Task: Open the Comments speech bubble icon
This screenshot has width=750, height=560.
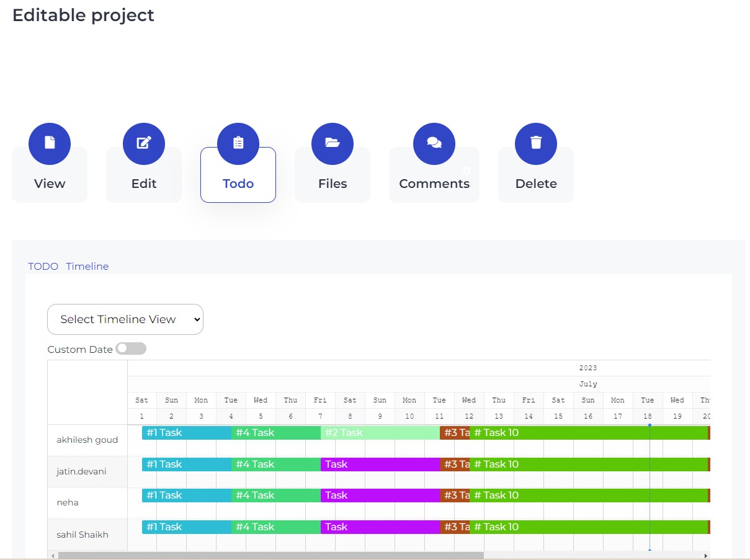Action: click(x=434, y=144)
